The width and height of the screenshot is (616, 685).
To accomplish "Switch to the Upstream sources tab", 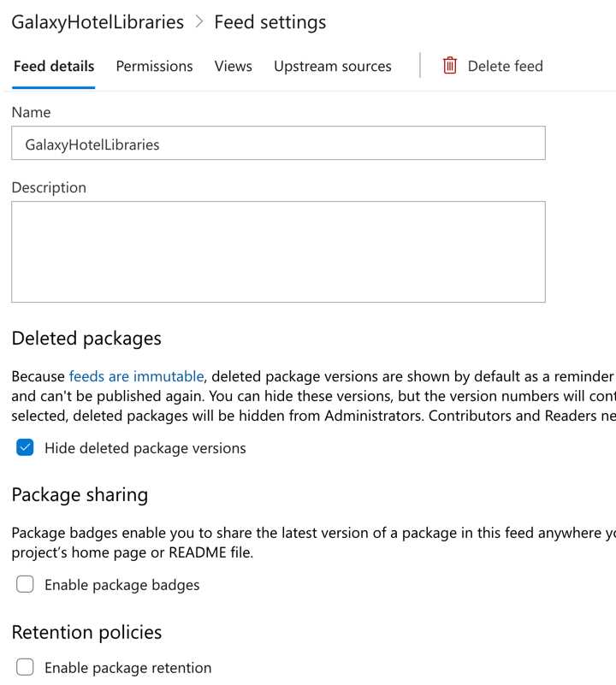I will (x=333, y=66).
